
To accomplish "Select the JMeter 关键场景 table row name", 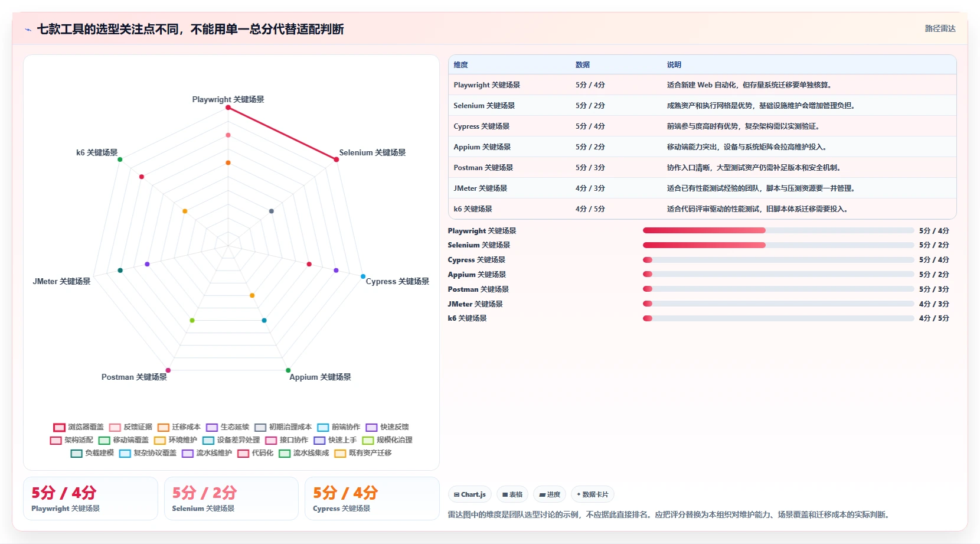I will pyautogui.click(x=481, y=188).
